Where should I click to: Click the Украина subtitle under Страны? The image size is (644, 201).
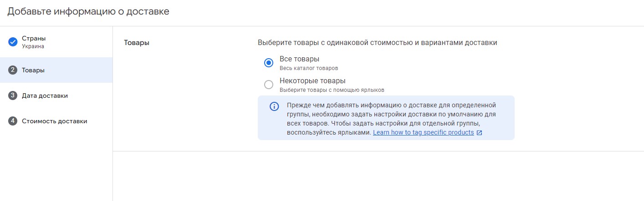click(33, 46)
